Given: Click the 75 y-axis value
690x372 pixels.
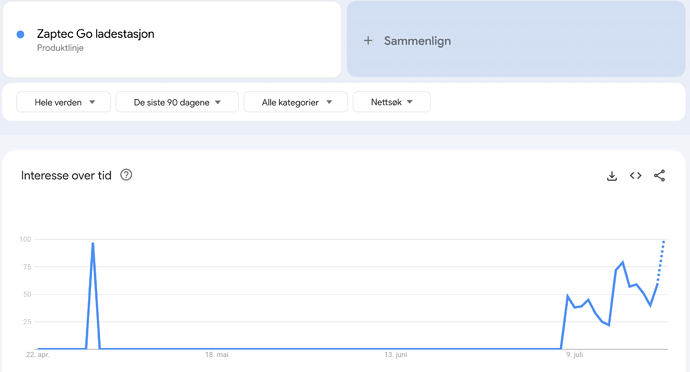Looking at the screenshot, I should [x=27, y=267].
